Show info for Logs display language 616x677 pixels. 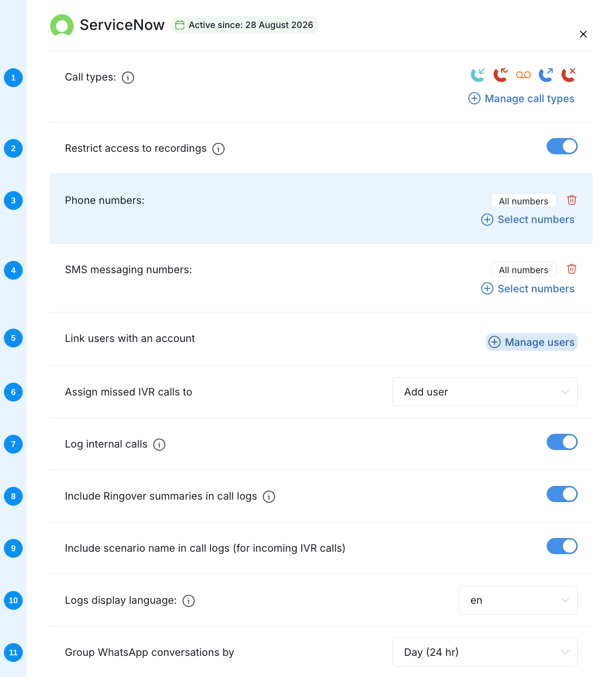[189, 601]
